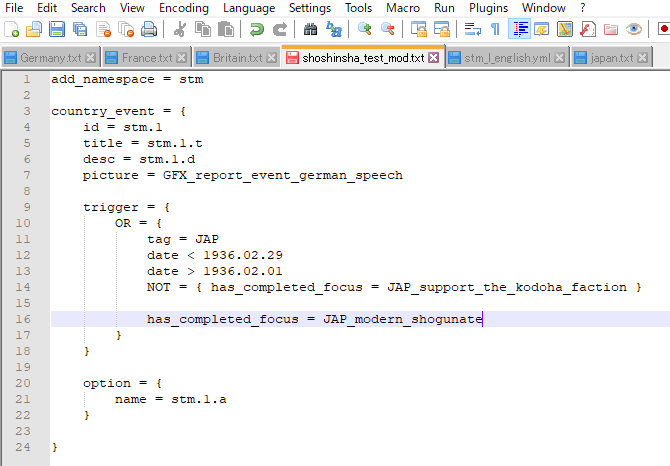Open the Macro menu

pos(403,8)
